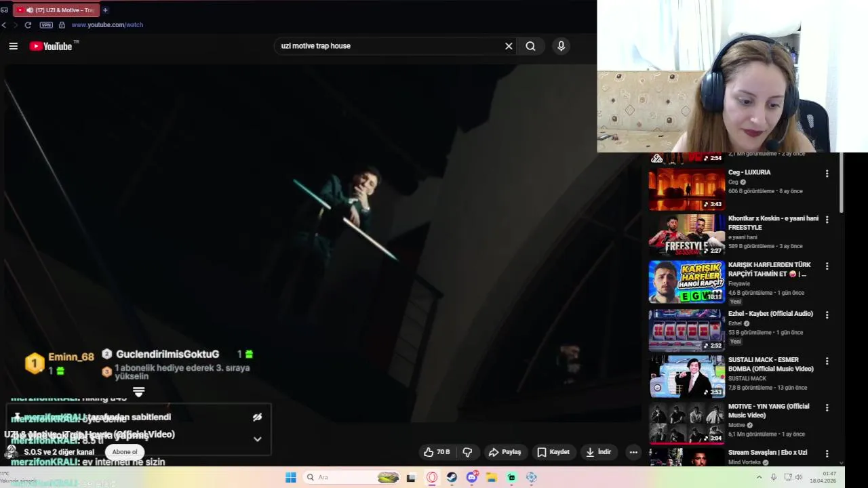Go to YouTube home via logo
868x488 pixels.
51,46
